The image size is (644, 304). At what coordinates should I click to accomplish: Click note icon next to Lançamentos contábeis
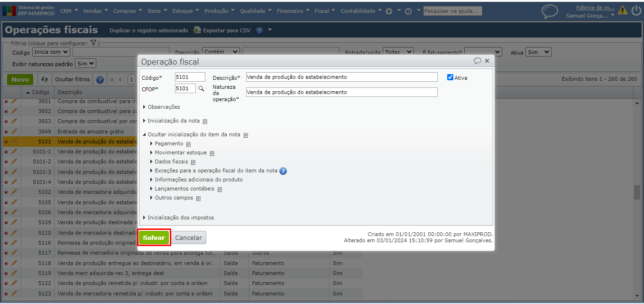pyautogui.click(x=220, y=190)
